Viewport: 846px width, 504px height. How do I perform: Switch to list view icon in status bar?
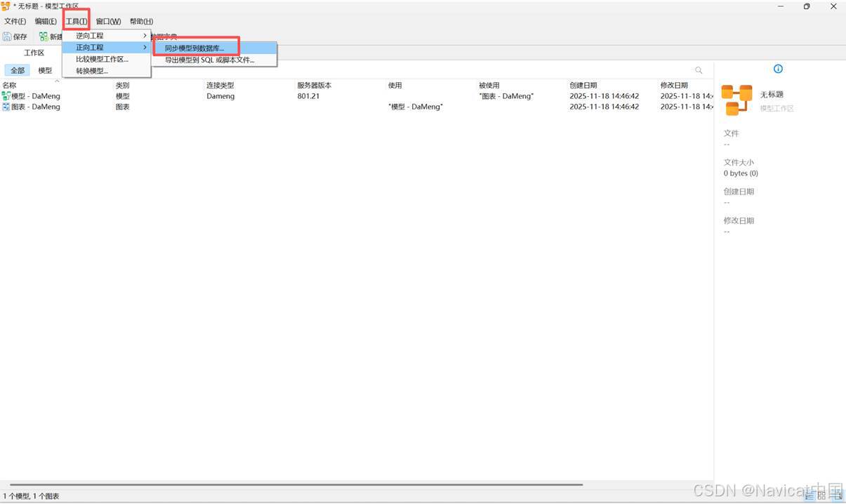809,496
